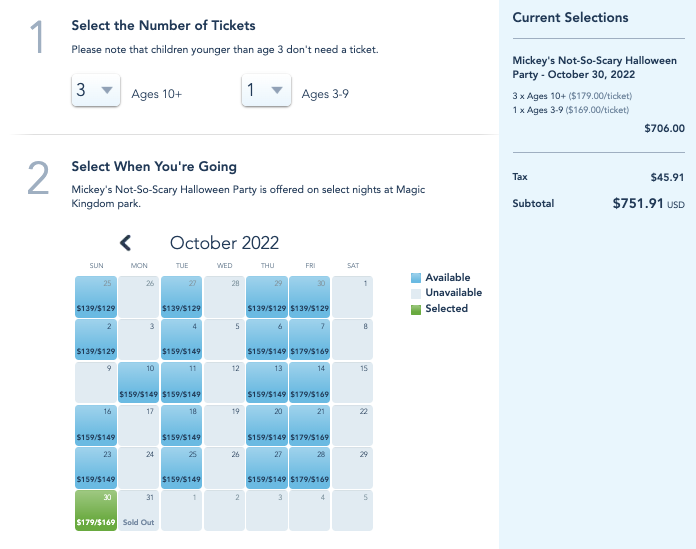
Task: Click the green Selected legend swatch
Action: tap(416, 309)
